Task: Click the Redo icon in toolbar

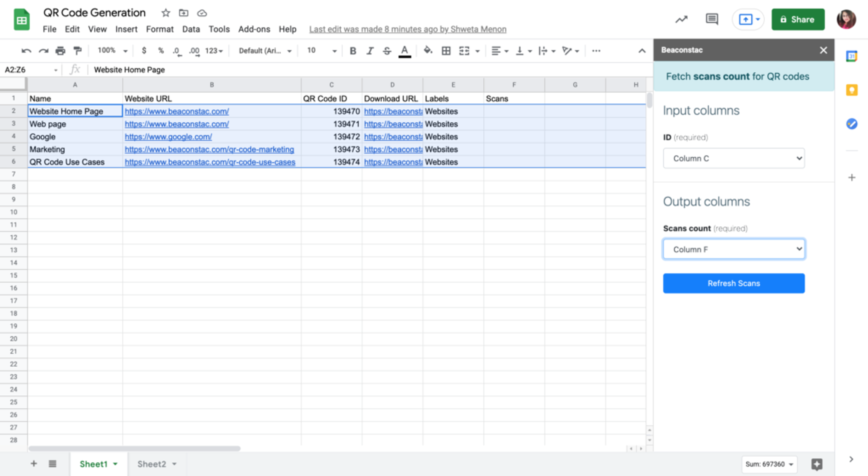Action: (43, 51)
